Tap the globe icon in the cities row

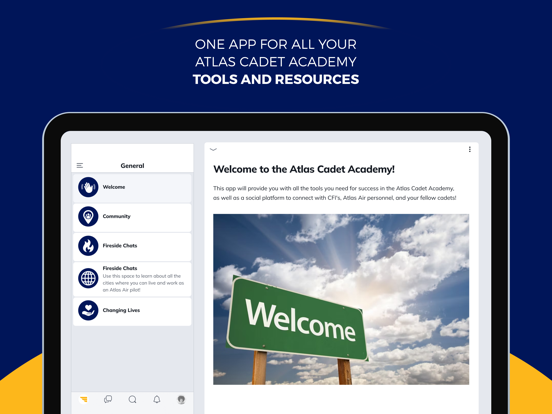[x=88, y=278]
